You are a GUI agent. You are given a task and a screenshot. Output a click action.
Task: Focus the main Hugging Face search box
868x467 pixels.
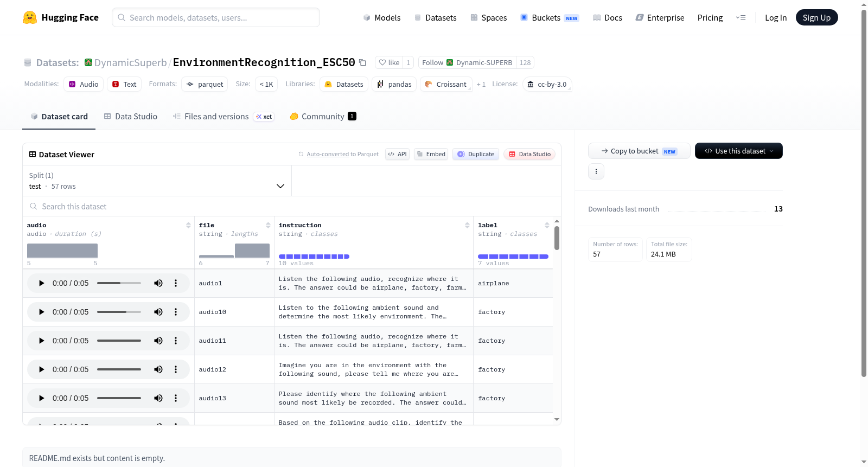coord(216,17)
